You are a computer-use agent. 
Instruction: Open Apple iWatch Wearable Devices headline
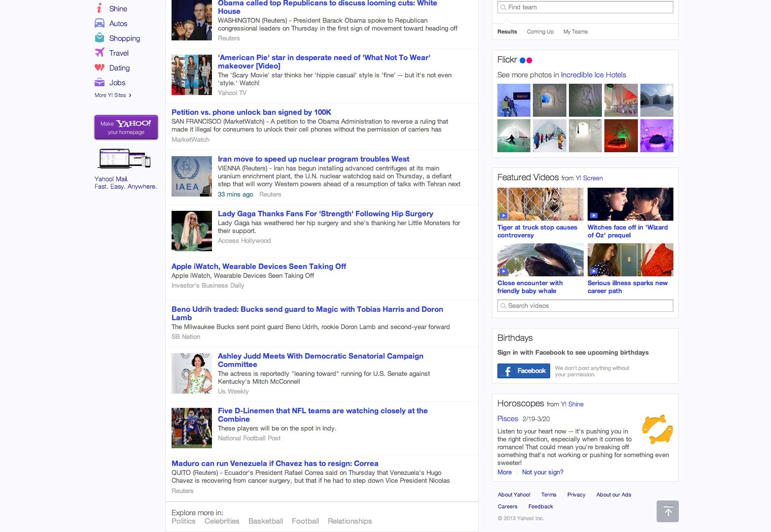click(x=259, y=266)
